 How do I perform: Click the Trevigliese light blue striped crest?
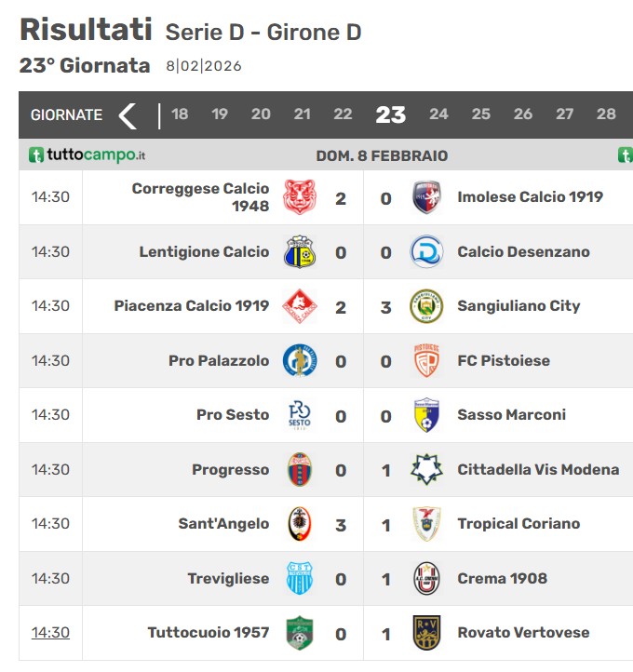[x=300, y=578]
